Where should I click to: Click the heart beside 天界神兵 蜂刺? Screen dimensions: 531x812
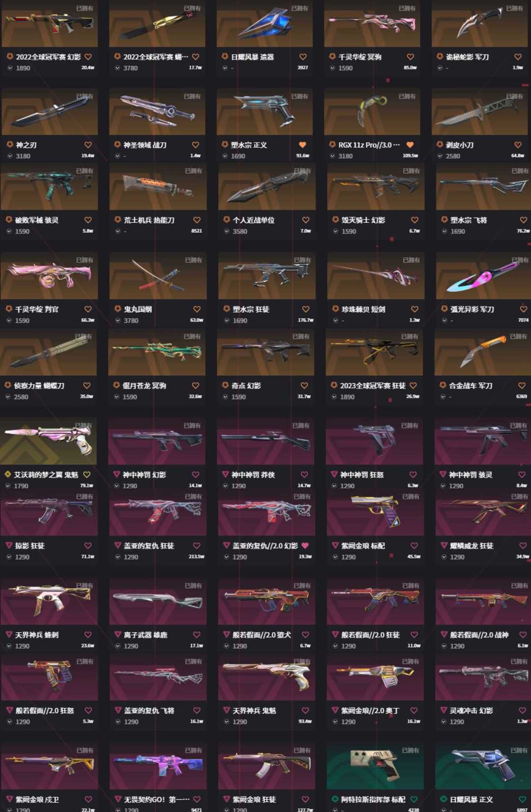[x=88, y=635]
